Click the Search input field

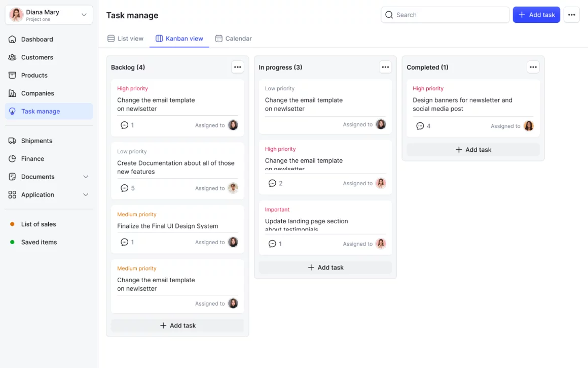click(x=445, y=15)
